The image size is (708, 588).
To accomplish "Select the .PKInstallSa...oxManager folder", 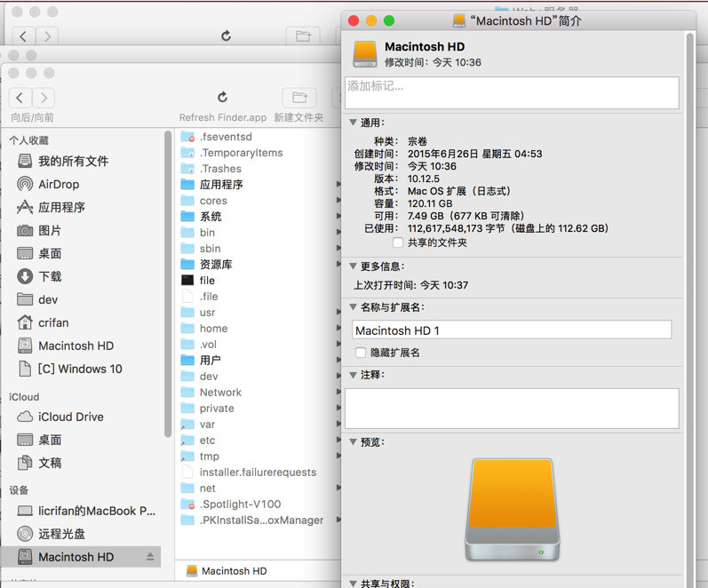I will [x=252, y=520].
